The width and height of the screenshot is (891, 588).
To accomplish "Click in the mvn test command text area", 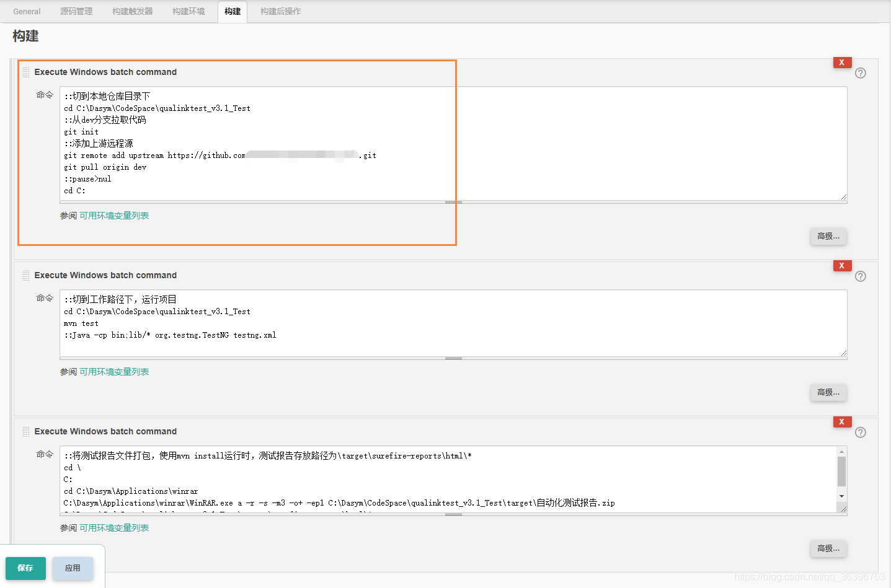I will point(453,323).
